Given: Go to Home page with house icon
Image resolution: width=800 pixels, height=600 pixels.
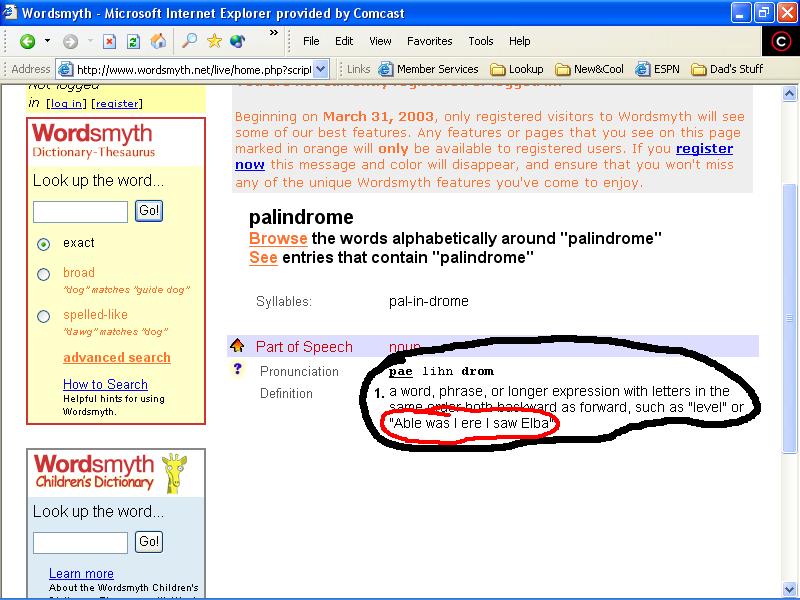Looking at the screenshot, I should click(x=158, y=41).
